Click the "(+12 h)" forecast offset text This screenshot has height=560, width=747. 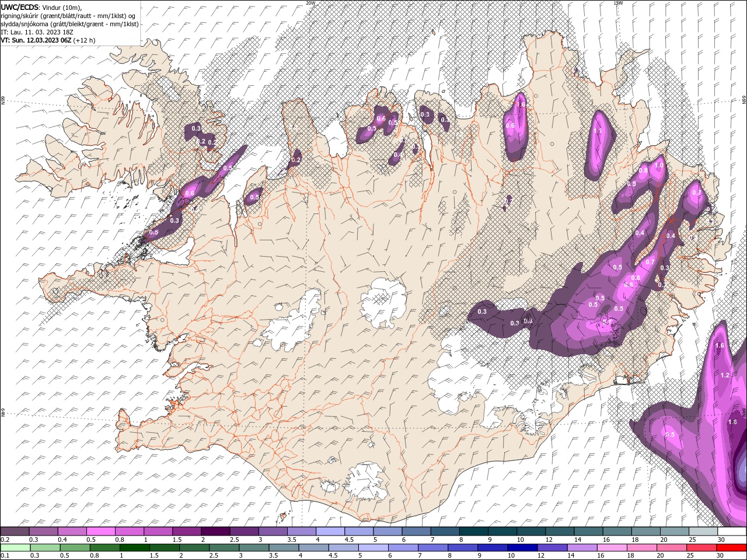84,40
